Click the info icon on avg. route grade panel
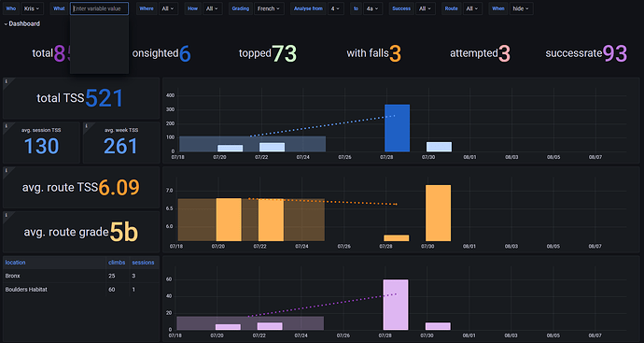644x343 pixels. click(7, 215)
